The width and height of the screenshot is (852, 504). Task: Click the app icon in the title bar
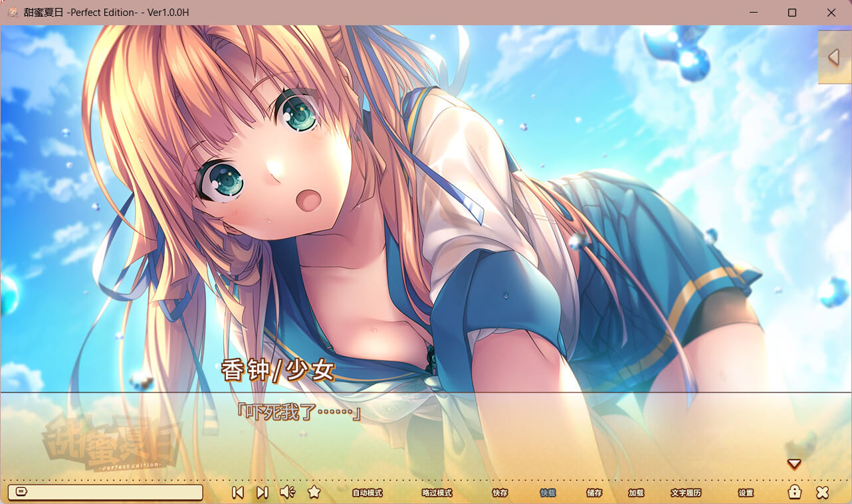12,12
